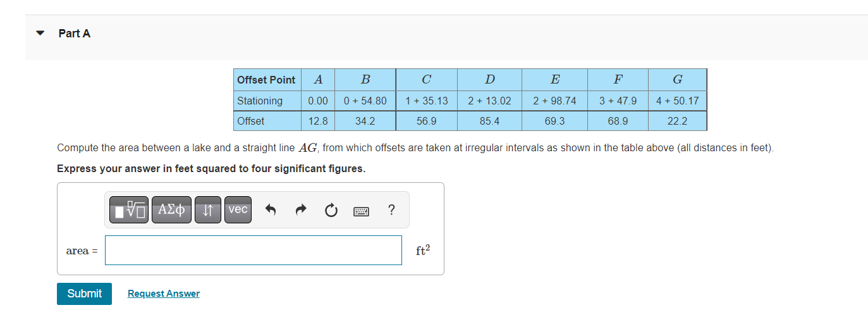The width and height of the screenshot is (868, 317).
Task: Click the Offset Point header cell
Action: tap(266, 80)
